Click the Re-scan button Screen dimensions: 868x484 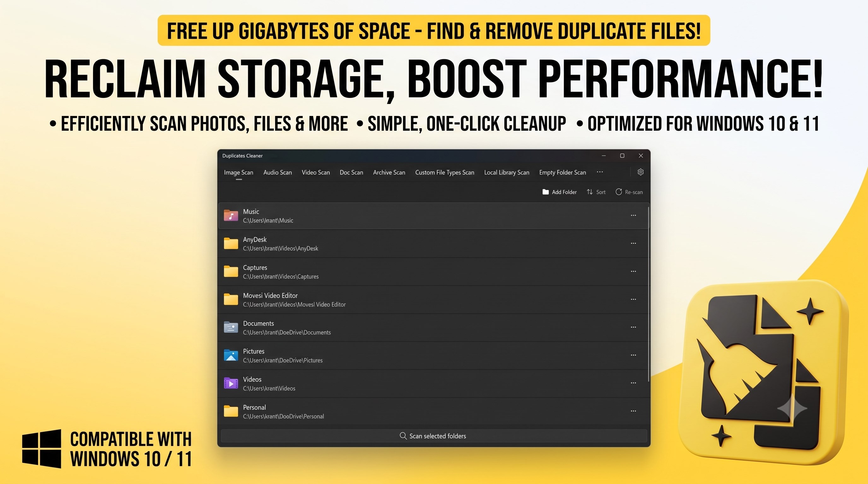(629, 192)
